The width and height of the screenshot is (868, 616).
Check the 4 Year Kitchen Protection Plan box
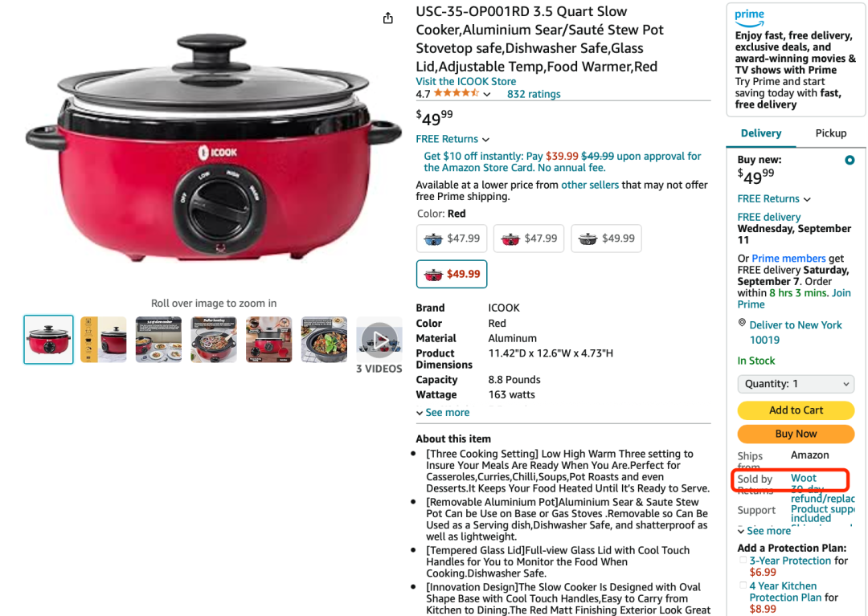743,585
